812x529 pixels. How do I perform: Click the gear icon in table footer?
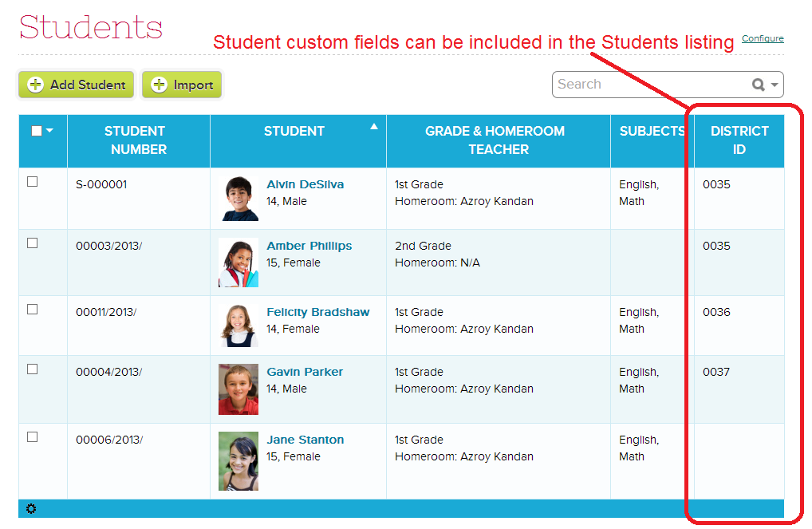coord(31,509)
